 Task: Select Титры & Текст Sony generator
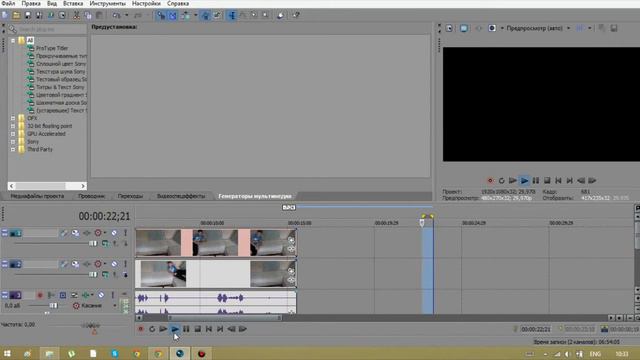coord(60,87)
